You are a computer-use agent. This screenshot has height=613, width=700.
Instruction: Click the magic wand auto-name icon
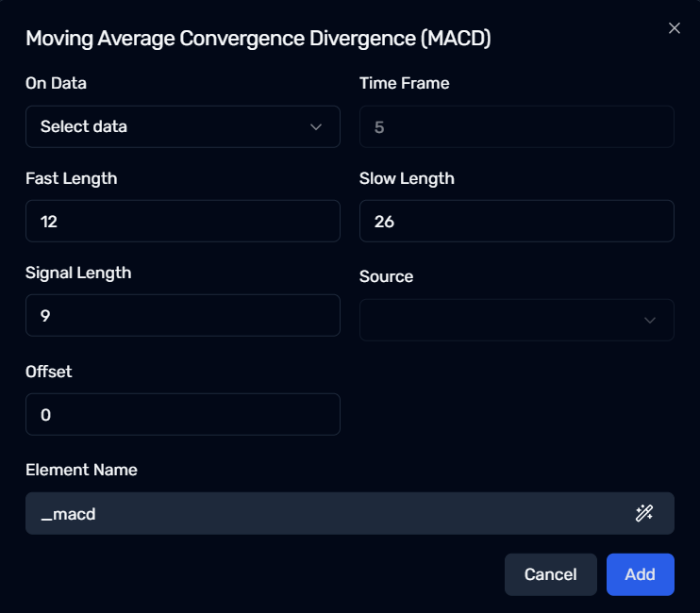[644, 513]
